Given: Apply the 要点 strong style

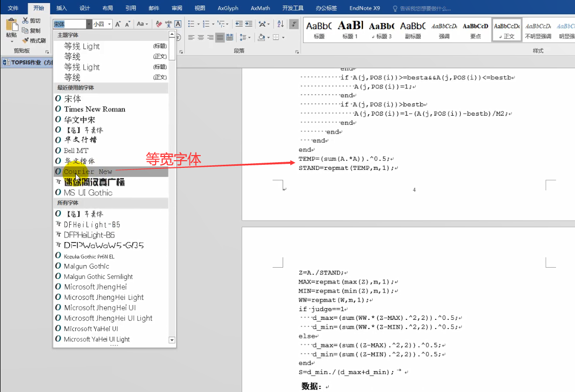Looking at the screenshot, I should coord(475,30).
